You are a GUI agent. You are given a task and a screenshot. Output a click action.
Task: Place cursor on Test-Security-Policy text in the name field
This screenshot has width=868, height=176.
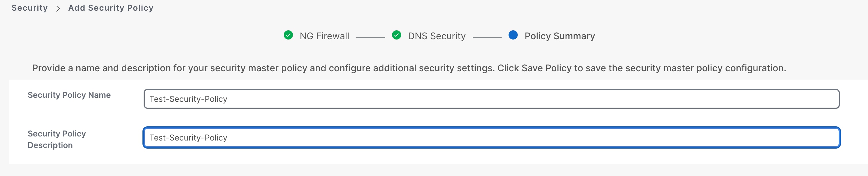point(188,99)
